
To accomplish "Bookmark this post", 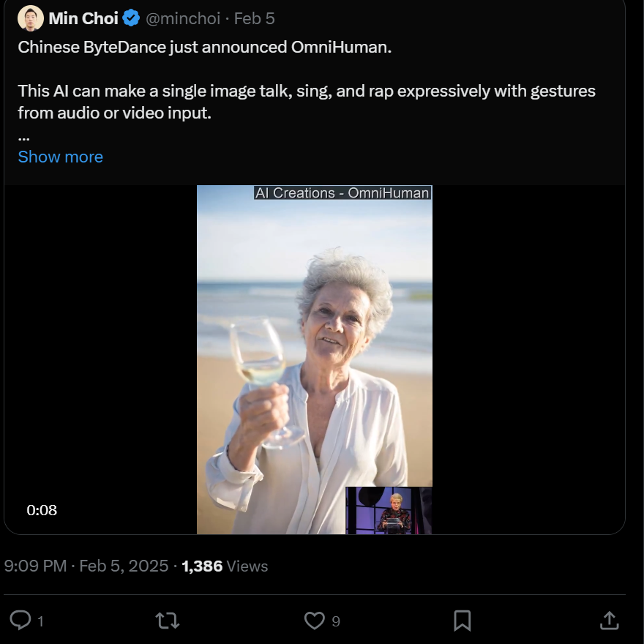I will (462, 621).
